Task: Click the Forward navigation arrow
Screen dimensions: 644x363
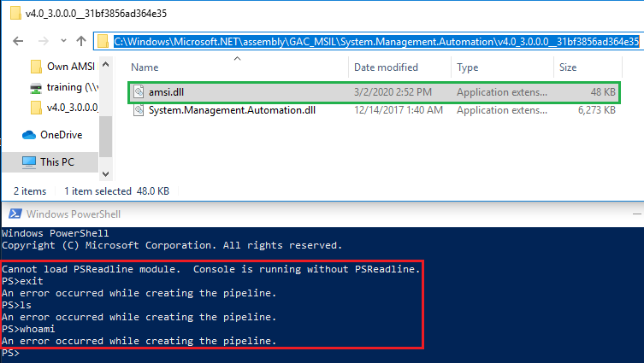Action: click(42, 41)
